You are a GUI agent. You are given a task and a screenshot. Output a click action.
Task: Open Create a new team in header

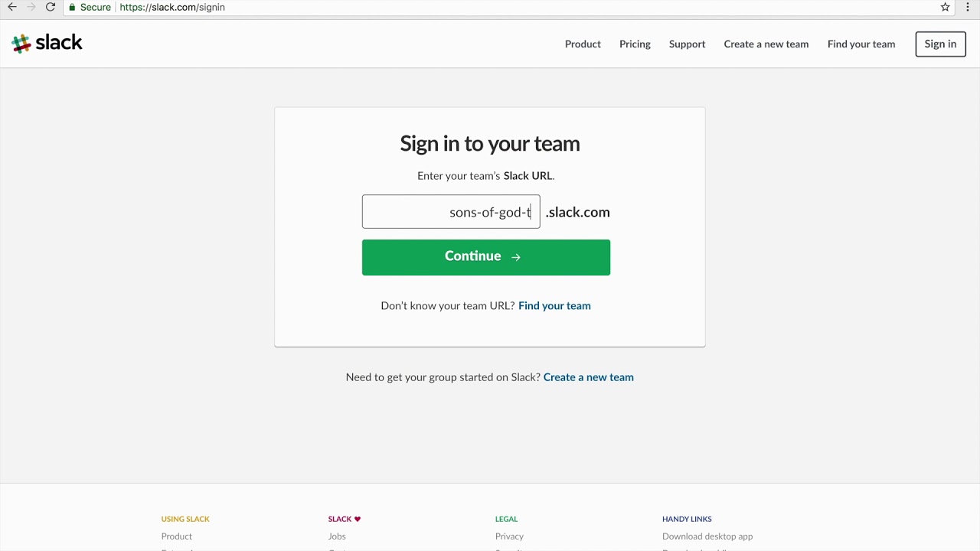766,44
